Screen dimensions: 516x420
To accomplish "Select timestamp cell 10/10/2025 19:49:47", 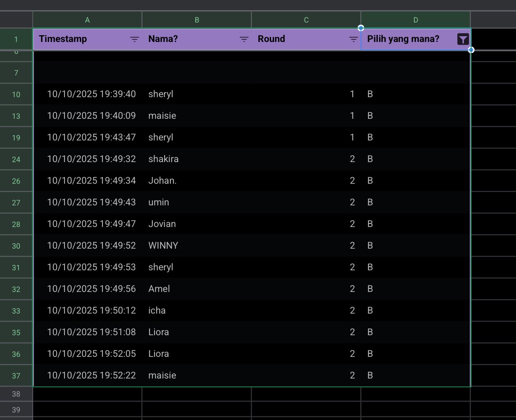I will 87,224.
